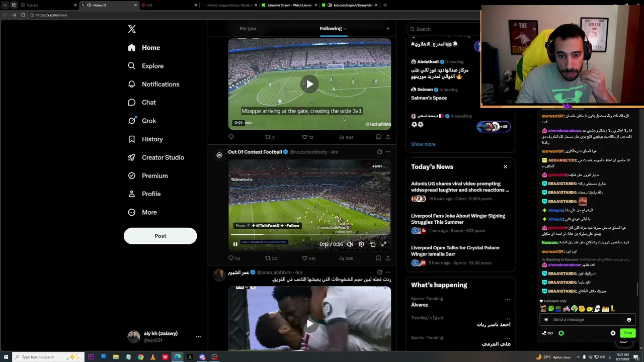Reply to the Mbappe video post

[231, 137]
